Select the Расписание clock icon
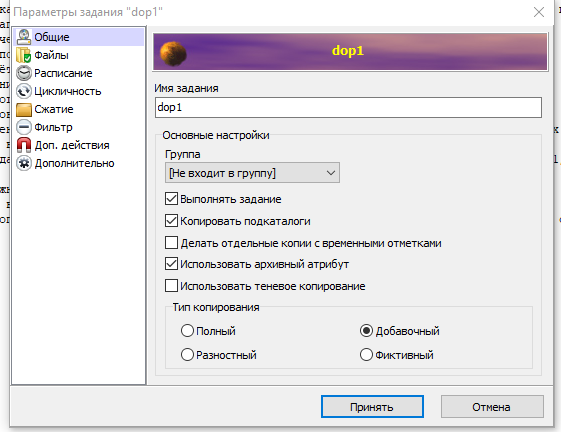 pos(24,73)
